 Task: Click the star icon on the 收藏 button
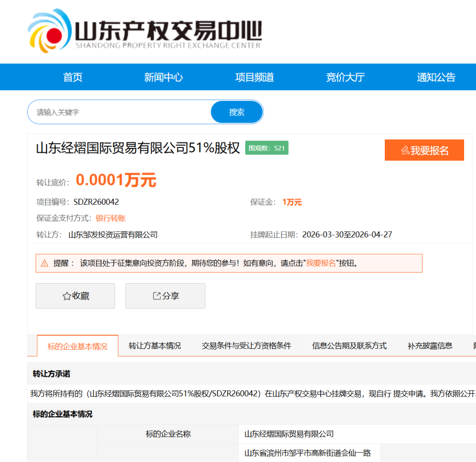(66, 296)
